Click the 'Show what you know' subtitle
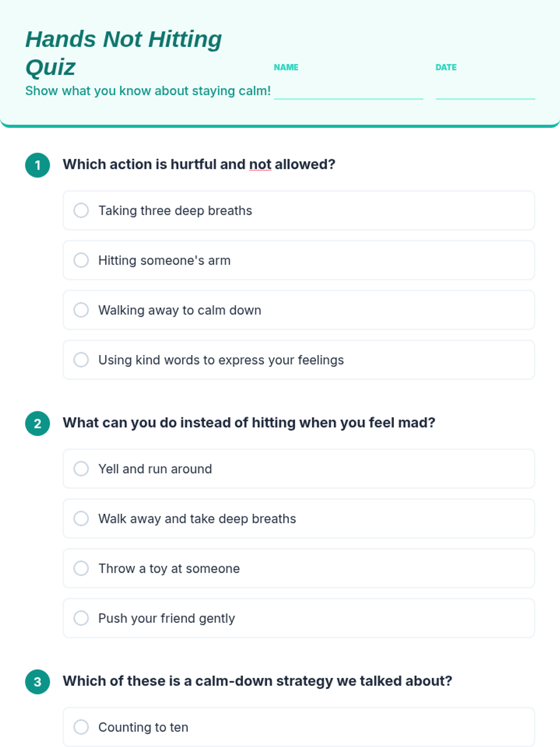Viewport: 560px width, 747px height. click(148, 91)
